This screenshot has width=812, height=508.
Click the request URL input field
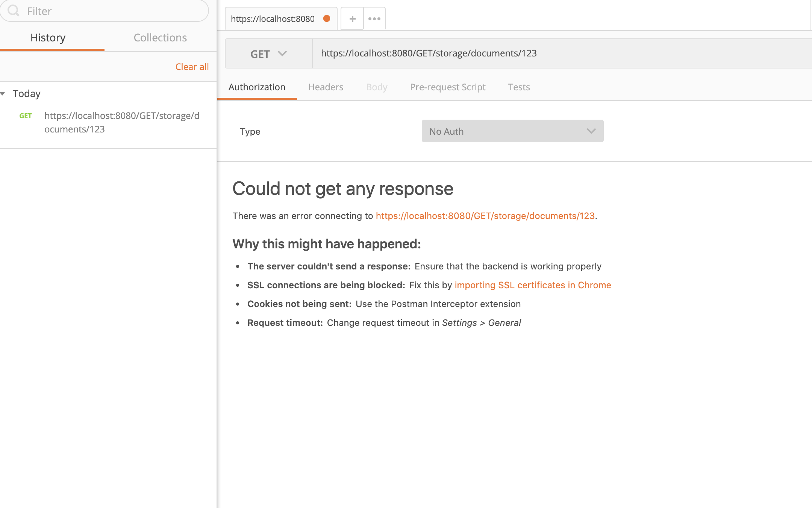tap(562, 53)
